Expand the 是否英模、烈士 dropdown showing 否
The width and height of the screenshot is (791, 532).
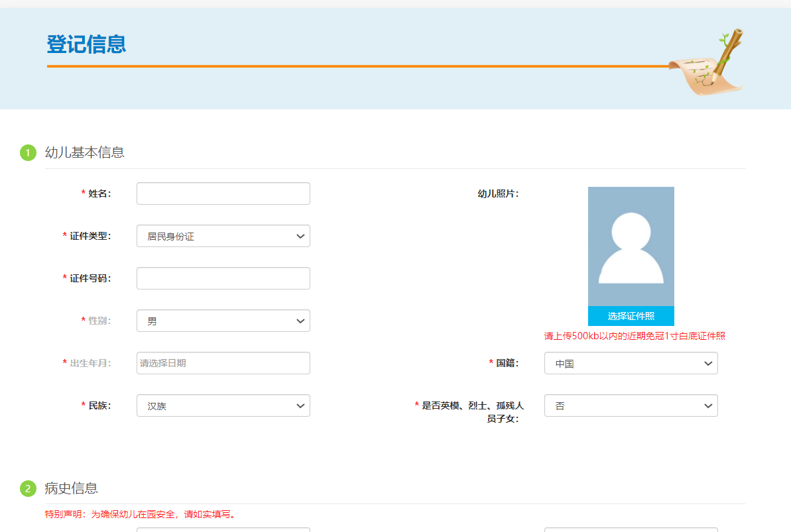[x=631, y=405]
